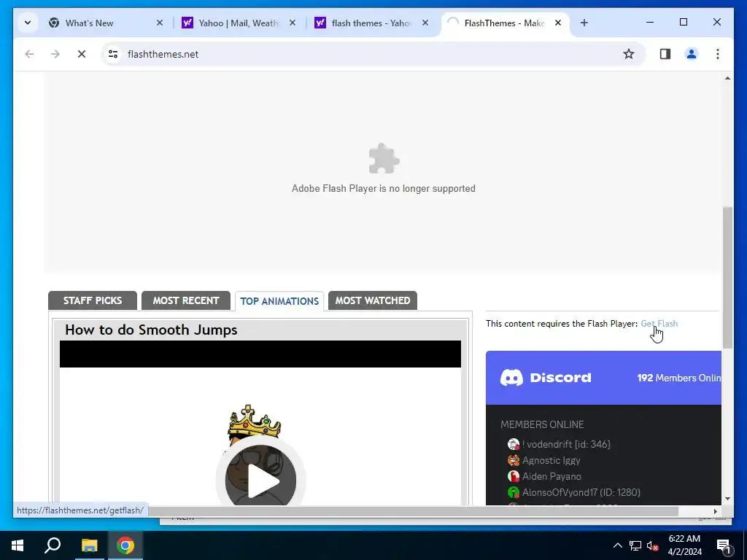Click the 192 Members Online text

pyautogui.click(x=679, y=378)
